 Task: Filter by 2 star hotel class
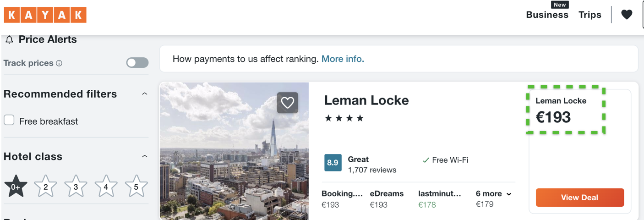[46, 186]
